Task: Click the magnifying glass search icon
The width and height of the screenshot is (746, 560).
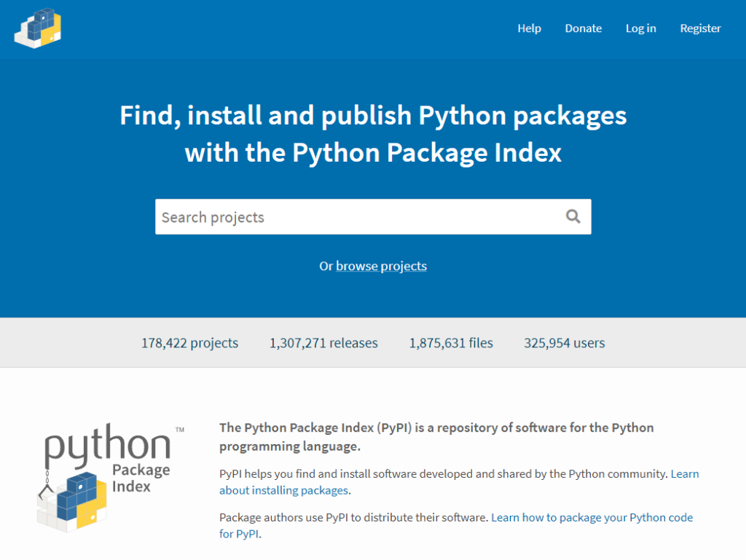Action: pyautogui.click(x=573, y=216)
